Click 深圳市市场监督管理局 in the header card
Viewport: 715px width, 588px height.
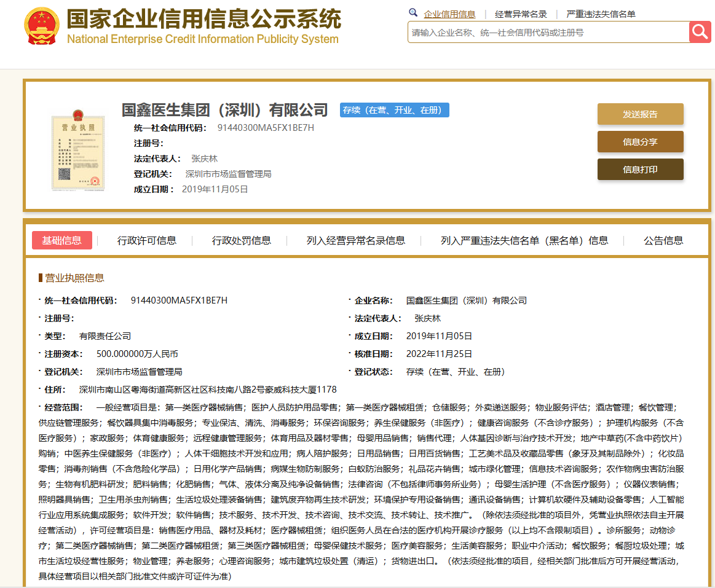click(x=228, y=174)
